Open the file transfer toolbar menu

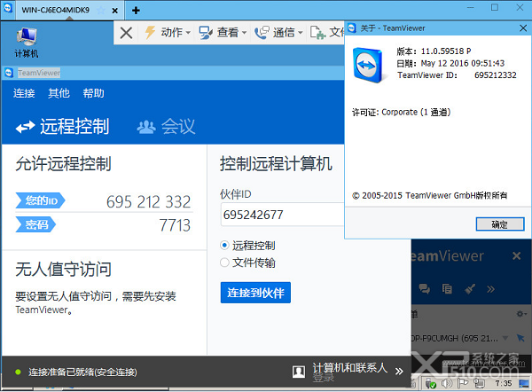pos(327,33)
